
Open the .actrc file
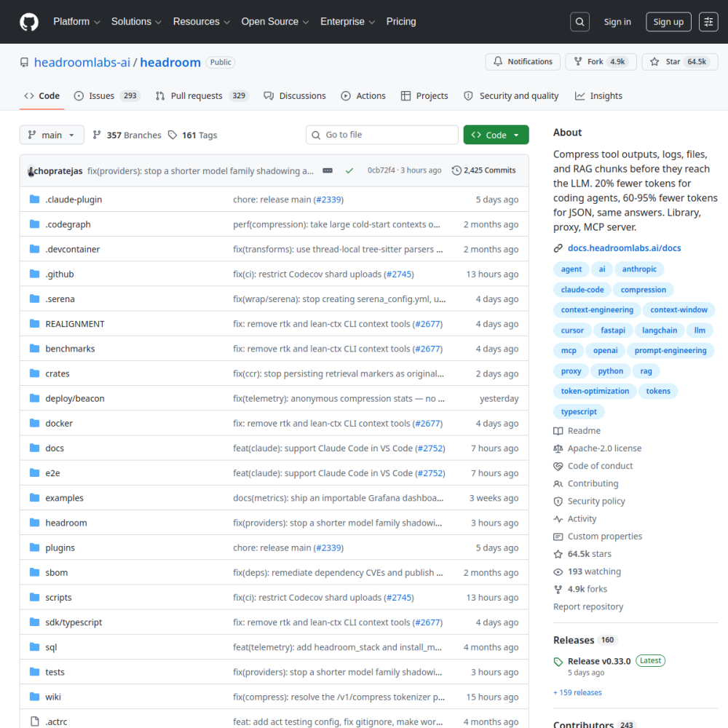tap(56, 722)
